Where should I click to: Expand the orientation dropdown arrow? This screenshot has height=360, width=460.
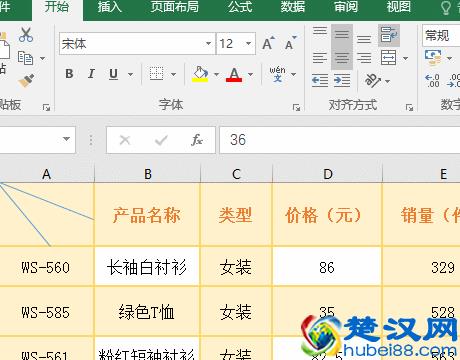(x=387, y=81)
